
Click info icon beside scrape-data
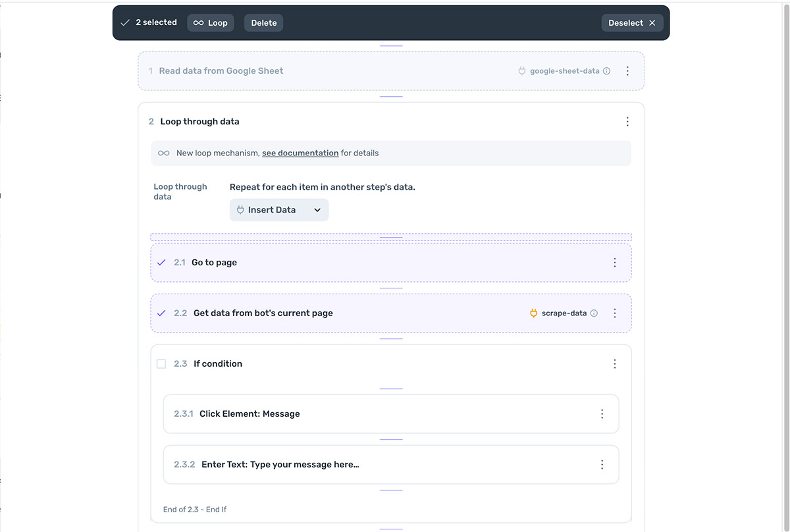[594, 313]
